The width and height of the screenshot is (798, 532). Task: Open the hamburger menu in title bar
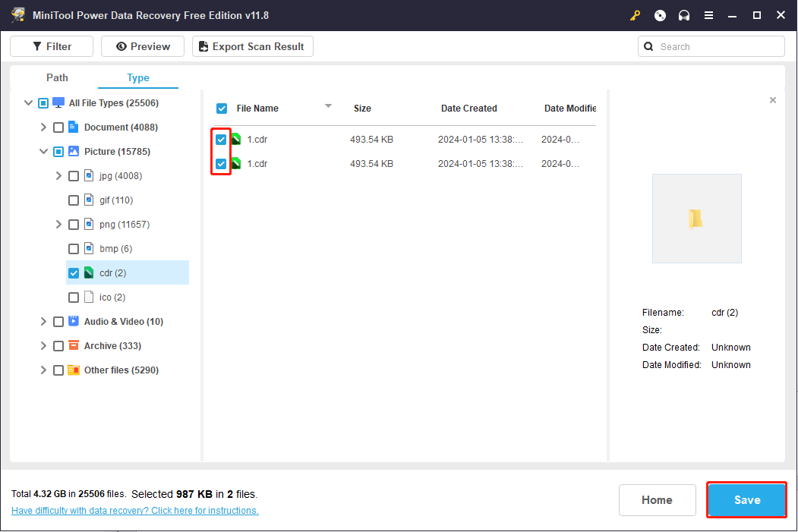tap(708, 15)
